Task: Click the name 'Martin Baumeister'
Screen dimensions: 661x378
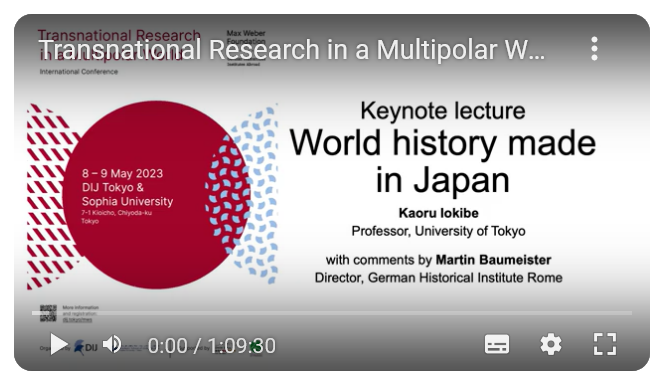Action: tap(493, 260)
